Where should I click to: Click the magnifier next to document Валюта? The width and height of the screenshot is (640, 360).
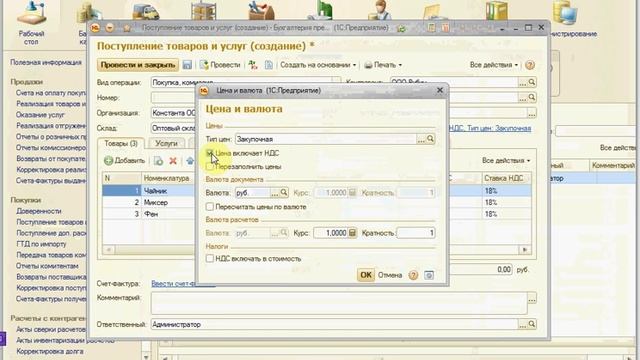click(284, 192)
